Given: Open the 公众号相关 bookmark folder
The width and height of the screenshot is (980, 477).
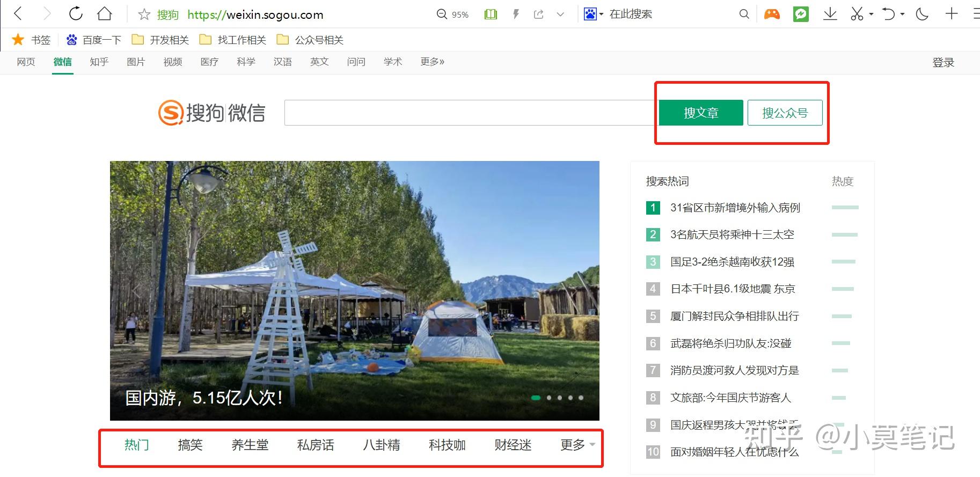Looking at the screenshot, I should tap(310, 40).
